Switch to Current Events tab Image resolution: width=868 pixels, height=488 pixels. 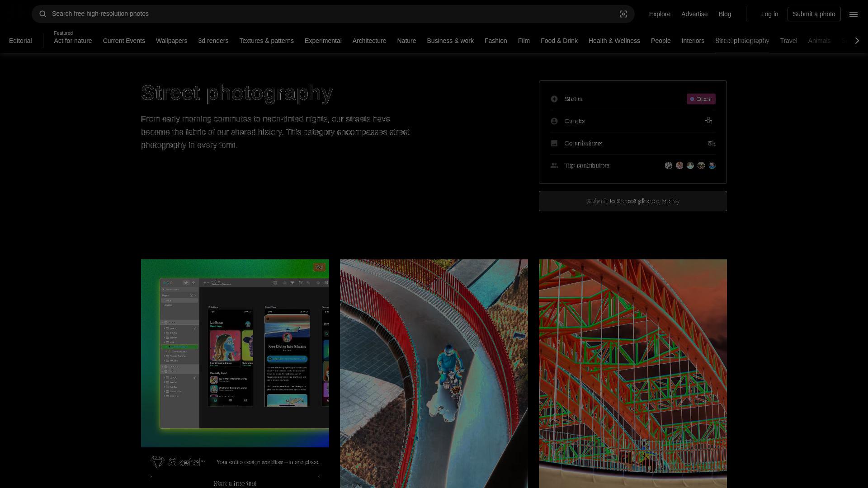124,41
